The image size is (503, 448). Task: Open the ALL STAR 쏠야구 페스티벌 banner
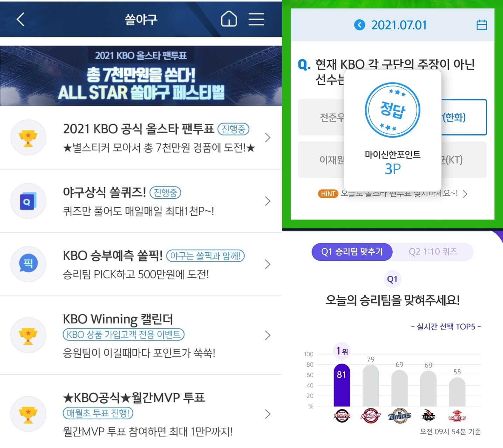tap(141, 76)
